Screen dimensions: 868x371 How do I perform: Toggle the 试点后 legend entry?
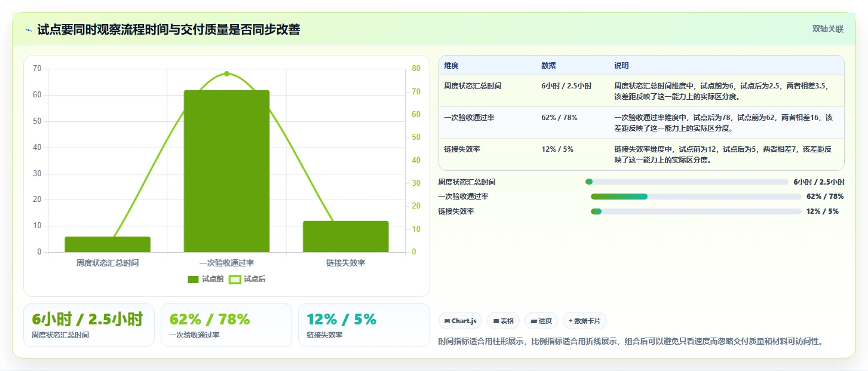[x=247, y=279]
